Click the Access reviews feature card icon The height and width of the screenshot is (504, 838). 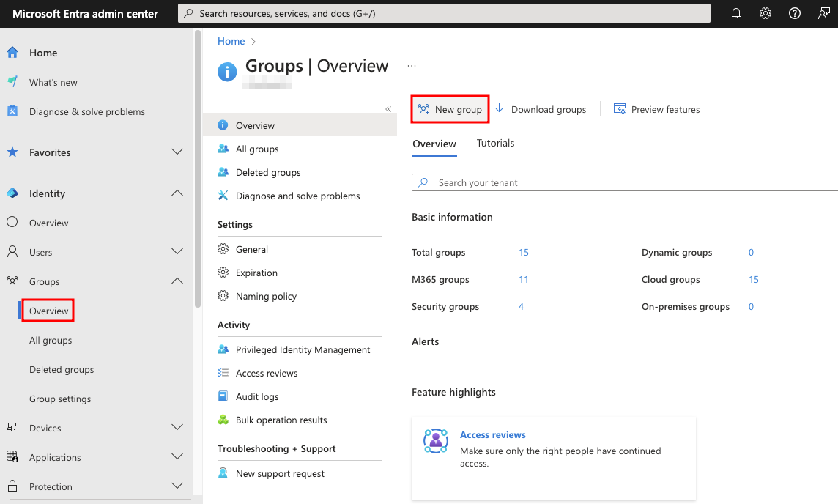436,441
